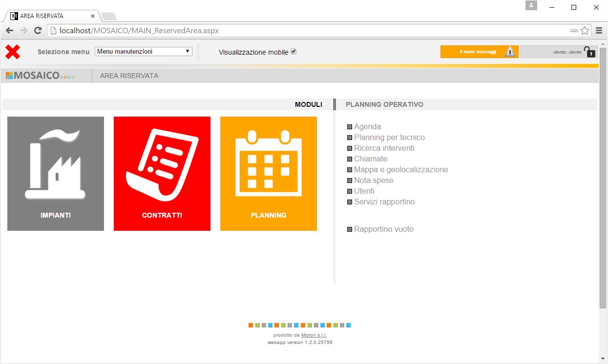Toggle the Visualizzazione mobile checkbox
This screenshot has width=608, height=364.
tap(294, 51)
